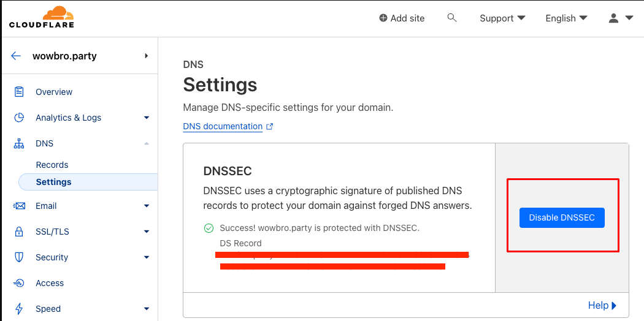Click the Overview clipboard icon
644x321 pixels.
pyautogui.click(x=19, y=92)
